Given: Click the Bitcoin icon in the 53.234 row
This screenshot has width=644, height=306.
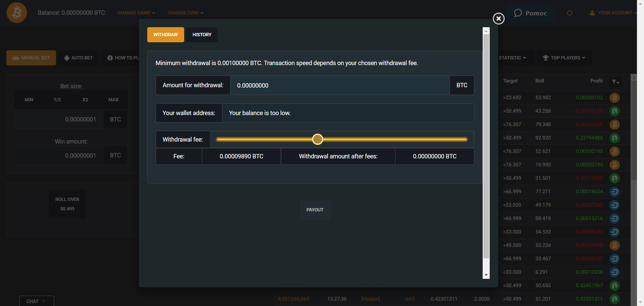Looking at the screenshot, I should [x=614, y=245].
